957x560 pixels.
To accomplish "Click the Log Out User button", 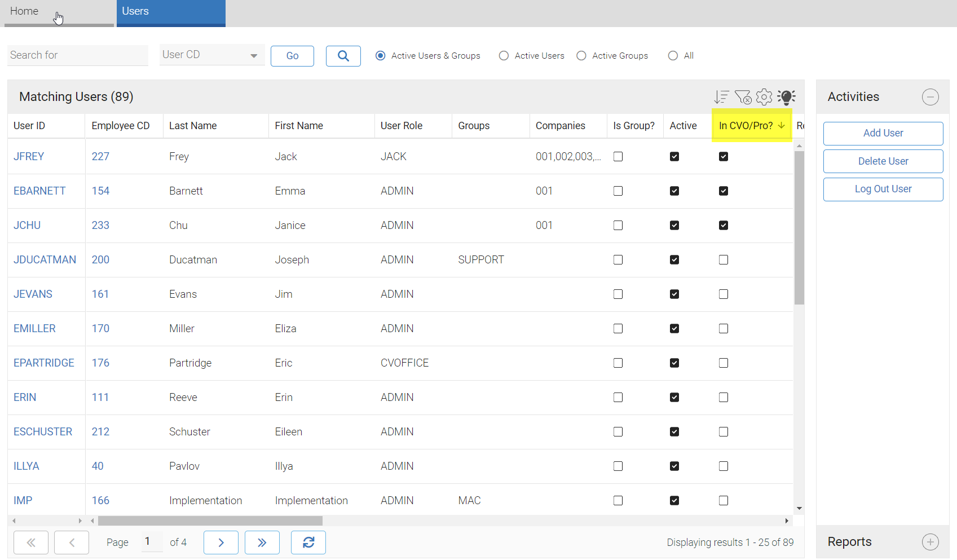I will coord(883,189).
